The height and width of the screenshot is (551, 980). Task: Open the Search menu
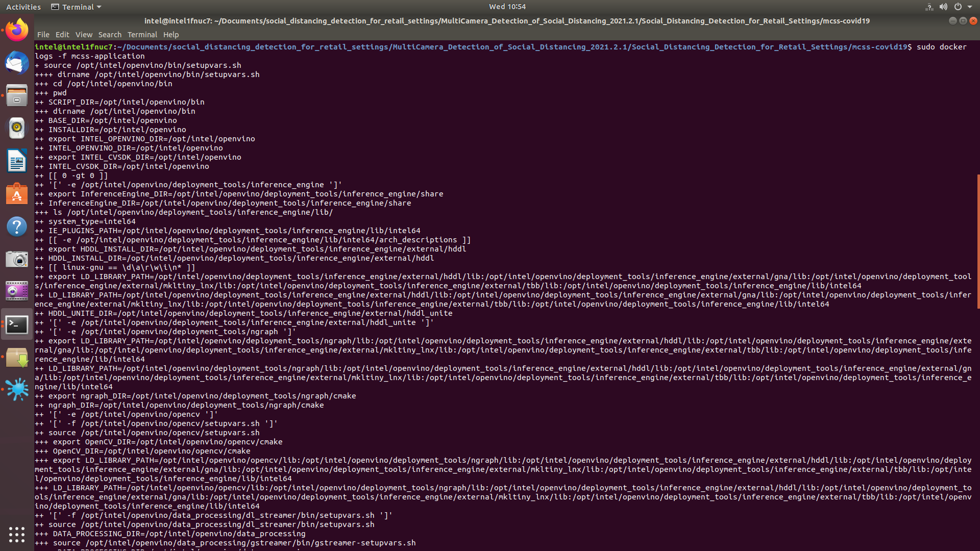(x=110, y=35)
